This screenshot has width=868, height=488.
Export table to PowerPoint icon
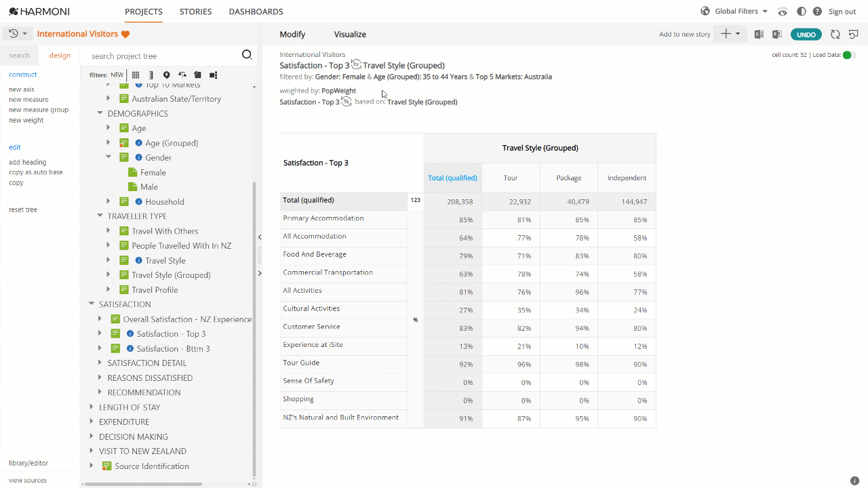coord(777,34)
